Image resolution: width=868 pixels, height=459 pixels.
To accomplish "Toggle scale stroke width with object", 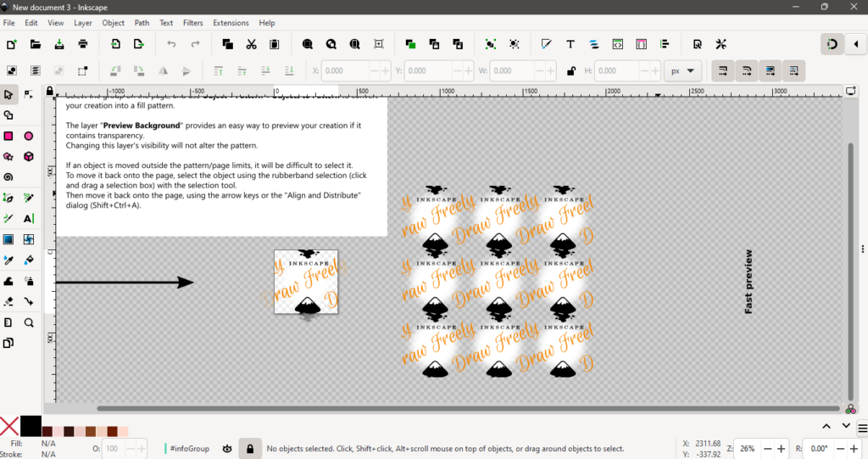I will click(722, 71).
